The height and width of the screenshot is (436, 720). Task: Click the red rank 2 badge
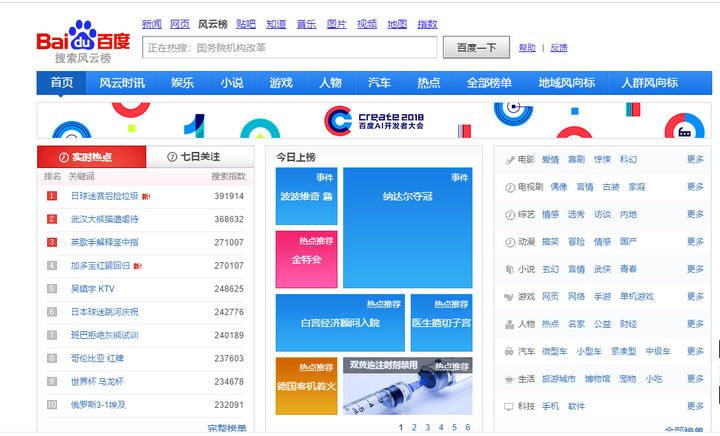(x=52, y=219)
